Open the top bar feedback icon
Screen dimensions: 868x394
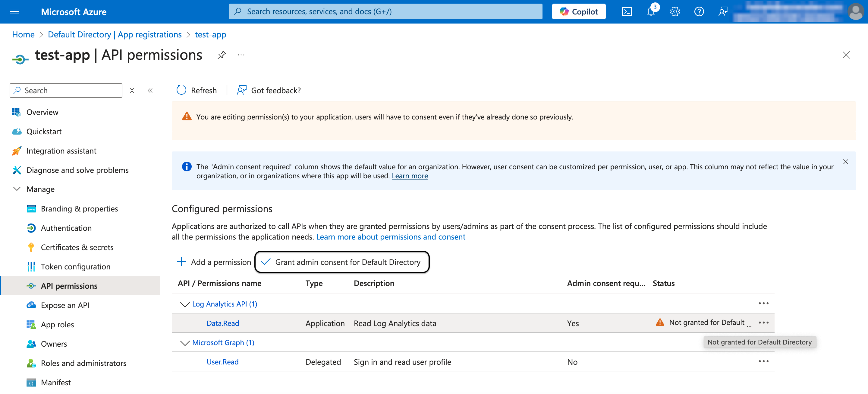pos(723,12)
